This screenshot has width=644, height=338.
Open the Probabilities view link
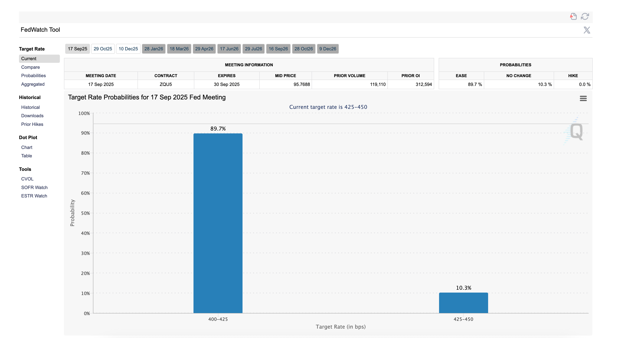point(34,76)
